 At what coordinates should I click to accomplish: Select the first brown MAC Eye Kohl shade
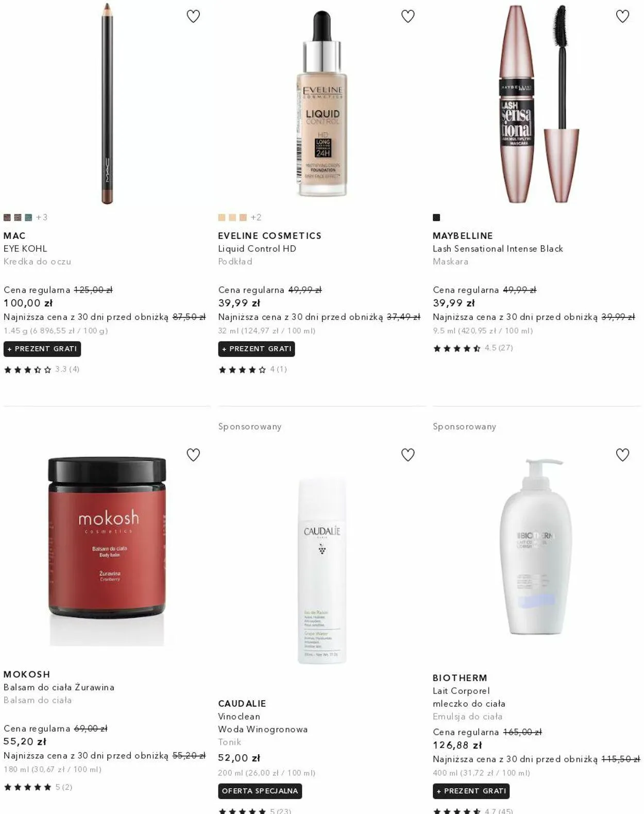pyautogui.click(x=7, y=217)
